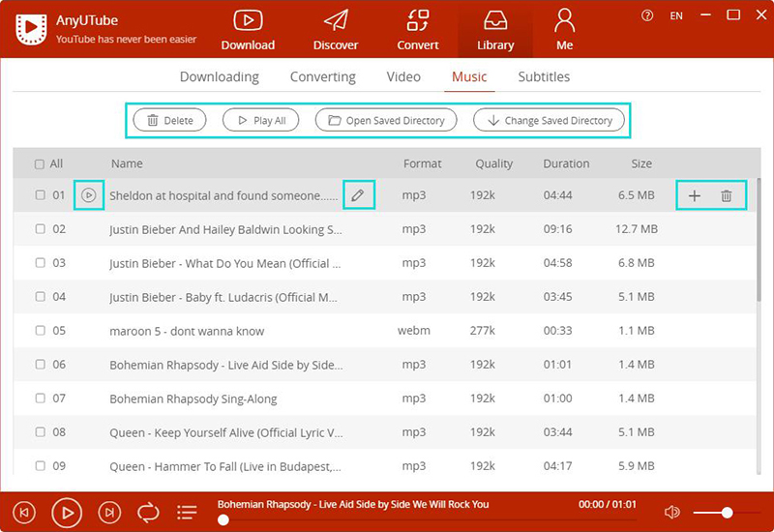Click the 00:00 / 01:01 time display
The height and width of the screenshot is (532, 774).
click(608, 504)
